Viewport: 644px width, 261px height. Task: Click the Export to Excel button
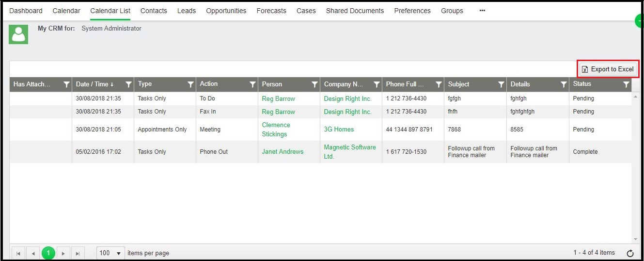point(608,69)
